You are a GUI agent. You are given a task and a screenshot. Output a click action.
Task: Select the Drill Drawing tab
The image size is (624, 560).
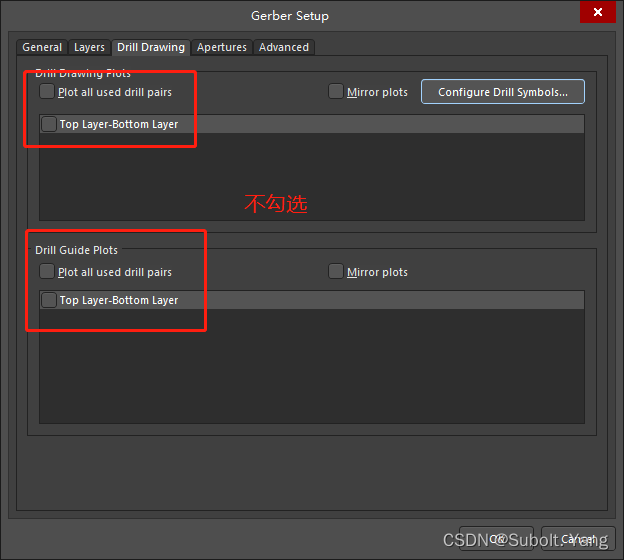pos(150,47)
